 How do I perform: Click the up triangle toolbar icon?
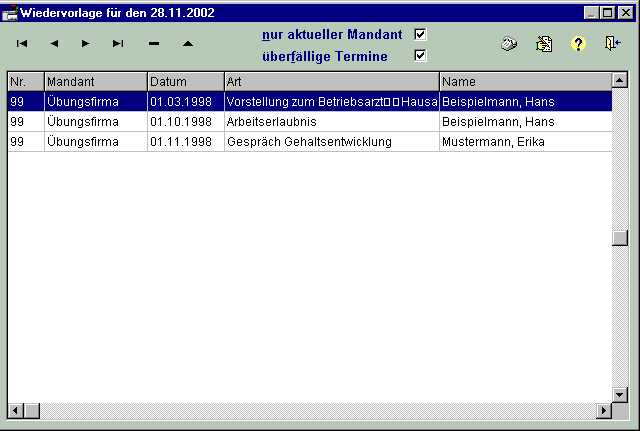[187, 44]
